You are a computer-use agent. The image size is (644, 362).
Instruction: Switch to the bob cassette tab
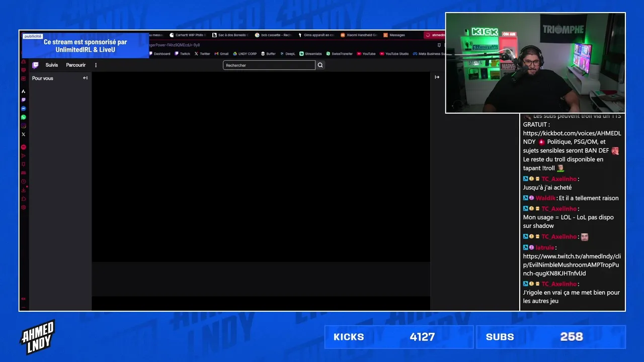click(273, 35)
